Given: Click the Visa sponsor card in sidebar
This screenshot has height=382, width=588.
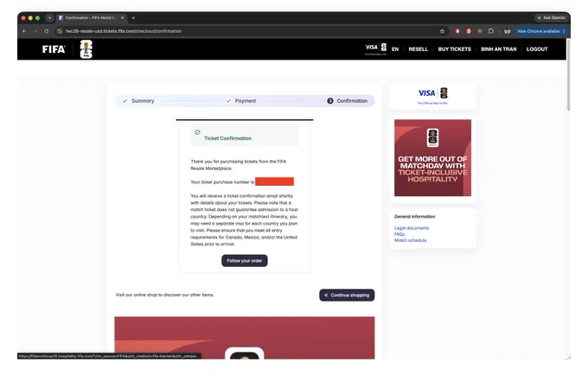Looking at the screenshot, I should 432,96.
